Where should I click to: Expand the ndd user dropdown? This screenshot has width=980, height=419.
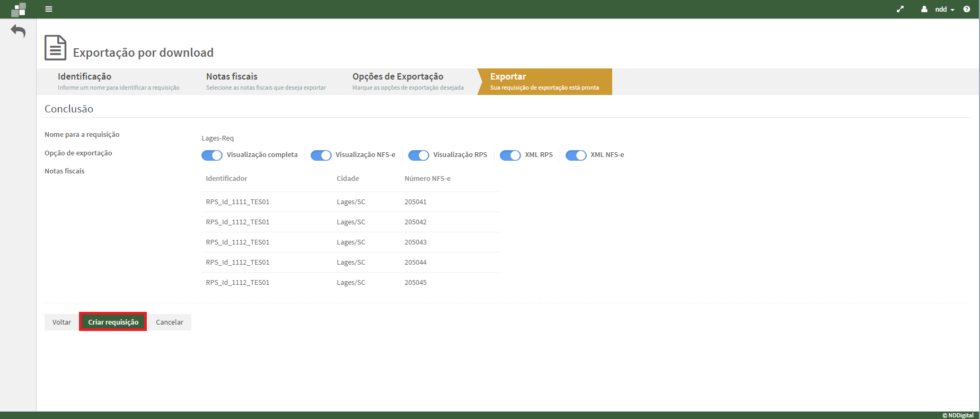(x=944, y=9)
